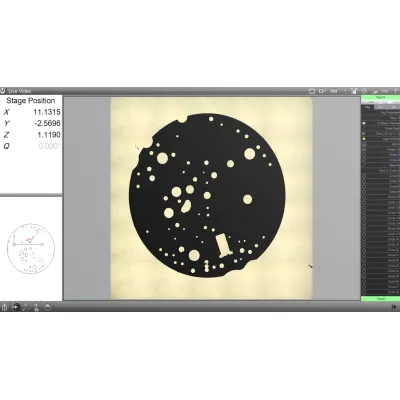Select the first tab in the program panel
Image resolution: width=400 pixels, height=400 pixels.
[x=368, y=107]
